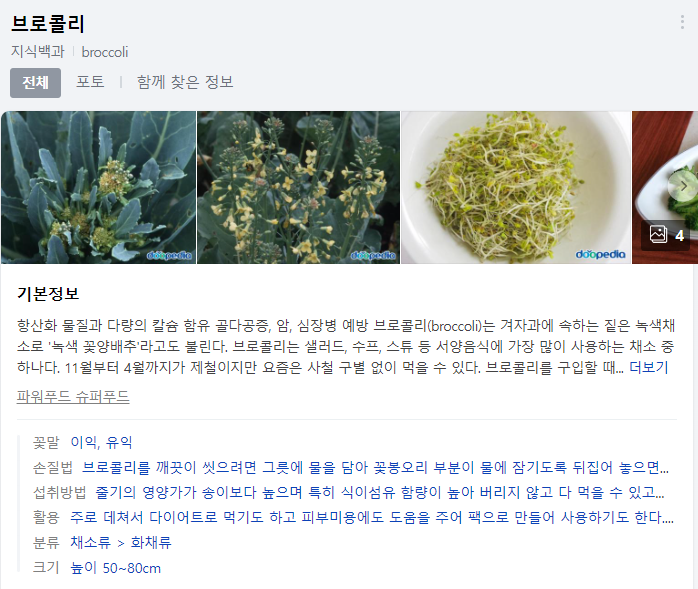
Task: Click the 화채류 classification link
Action: point(151,543)
